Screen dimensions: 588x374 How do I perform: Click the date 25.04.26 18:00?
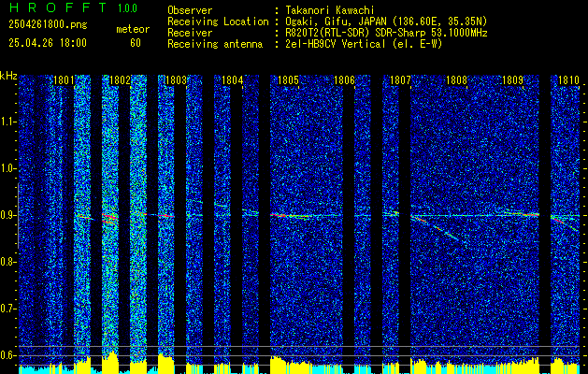click(x=48, y=43)
